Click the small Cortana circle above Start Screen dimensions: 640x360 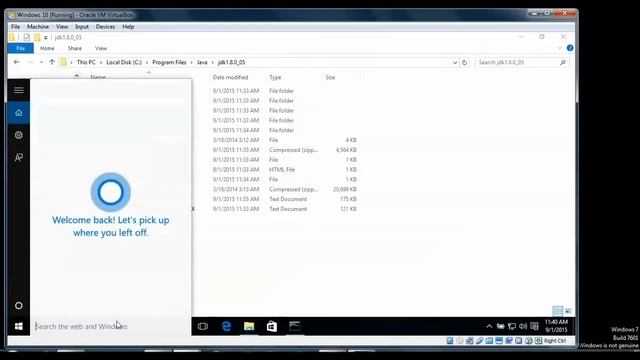[19, 305]
